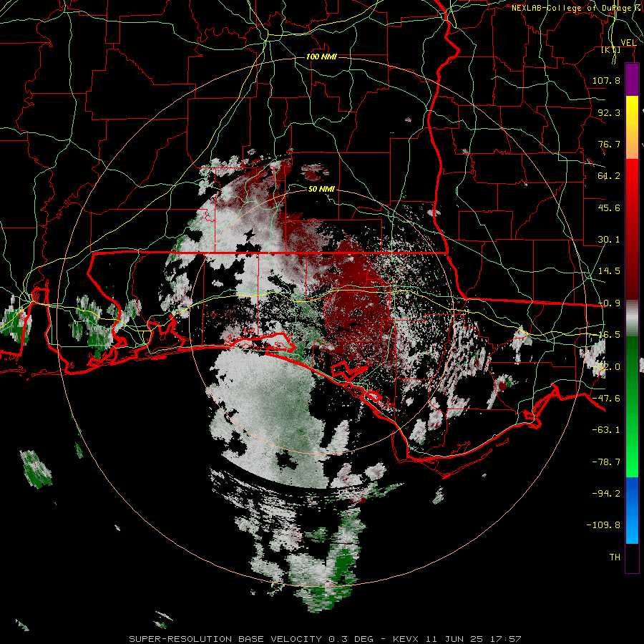Image resolution: width=644 pixels, height=644 pixels.
Task: Click the [KT] units label
Action: pos(611,49)
